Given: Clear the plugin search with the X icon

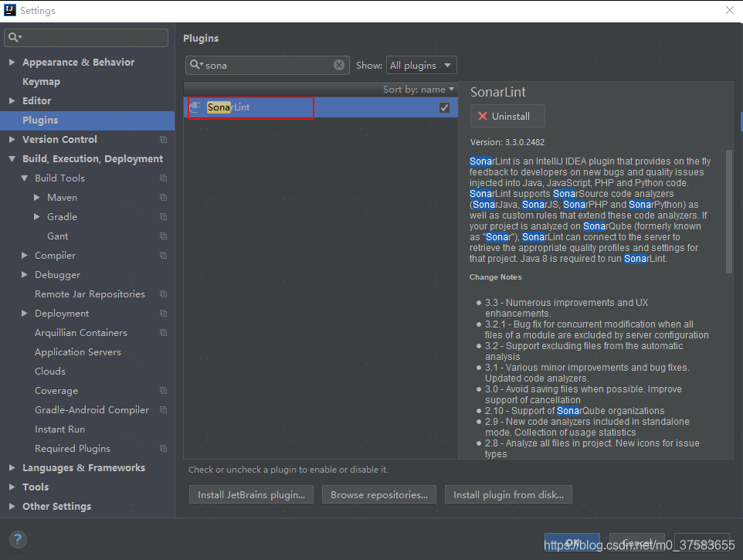Looking at the screenshot, I should coord(339,65).
